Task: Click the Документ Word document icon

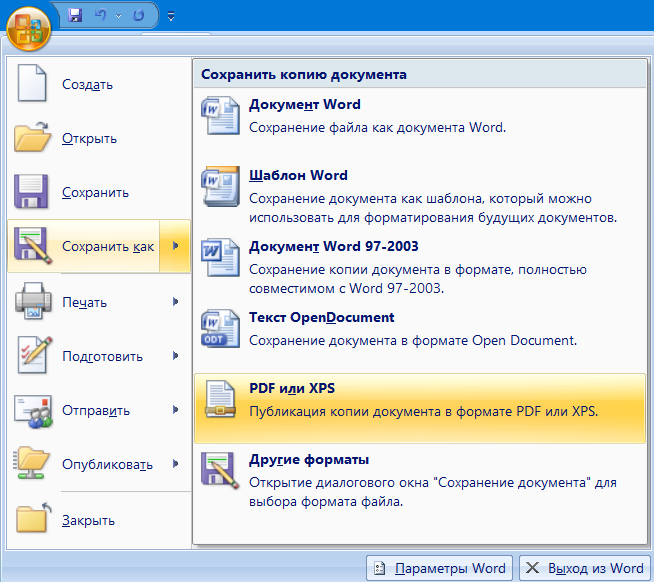Action: 220,116
